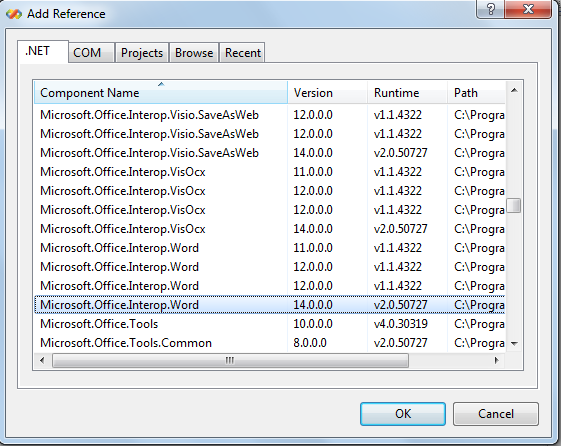Sort by the Runtime column header

tap(408, 93)
